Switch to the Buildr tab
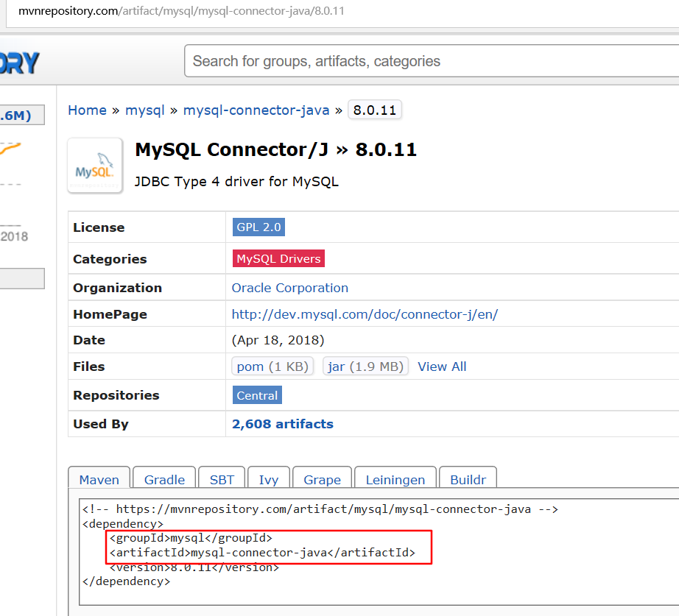 click(468, 478)
